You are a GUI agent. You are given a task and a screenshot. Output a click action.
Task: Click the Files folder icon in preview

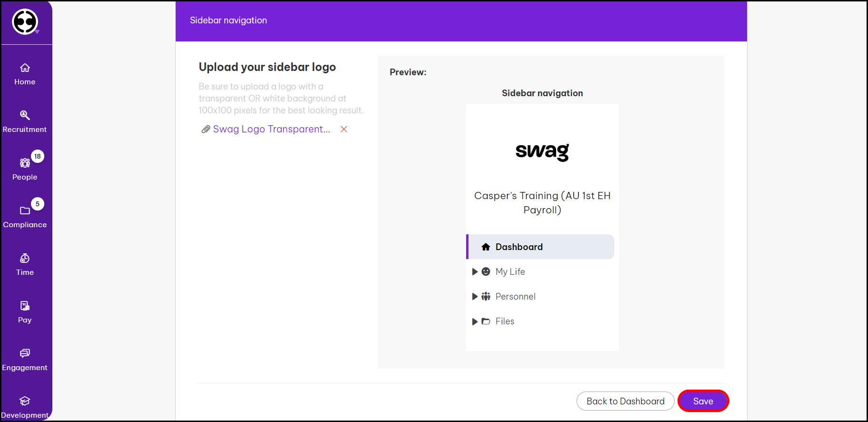pos(486,322)
